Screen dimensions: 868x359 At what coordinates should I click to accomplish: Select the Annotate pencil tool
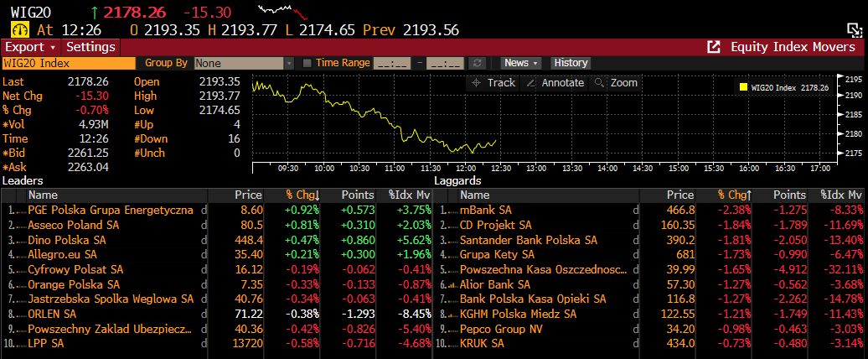coord(554,83)
